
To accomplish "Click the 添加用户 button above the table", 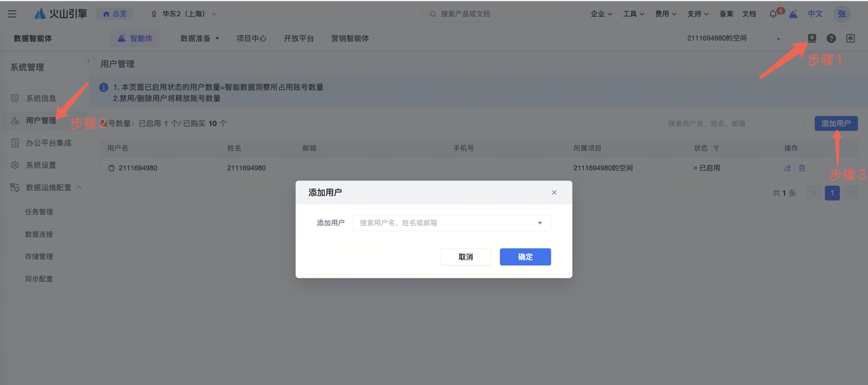I will click(836, 123).
